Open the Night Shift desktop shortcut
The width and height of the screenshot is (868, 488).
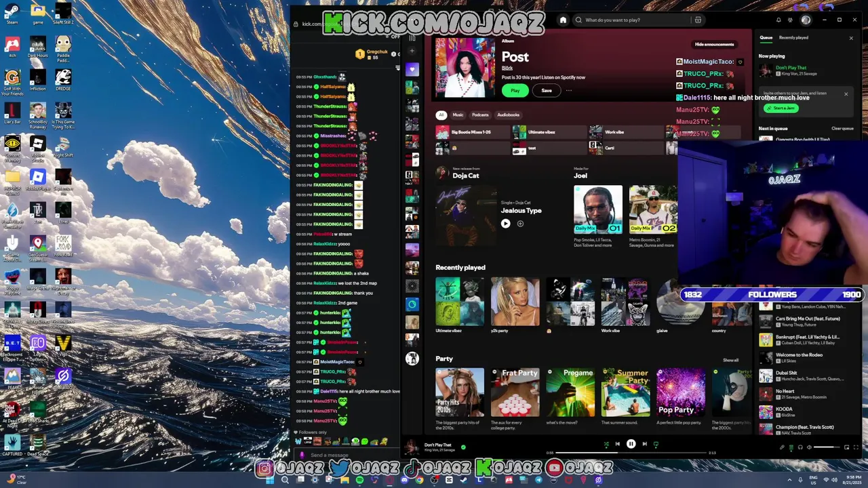(x=63, y=146)
